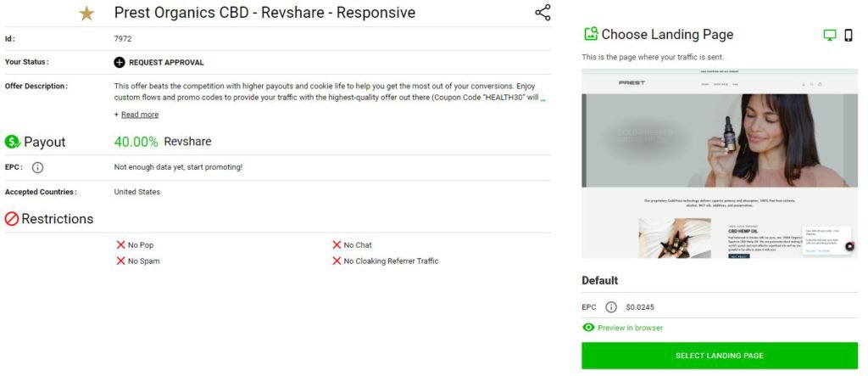Click the red Restrictions prohibited icon
Image resolution: width=868 pixels, height=376 pixels.
point(12,219)
